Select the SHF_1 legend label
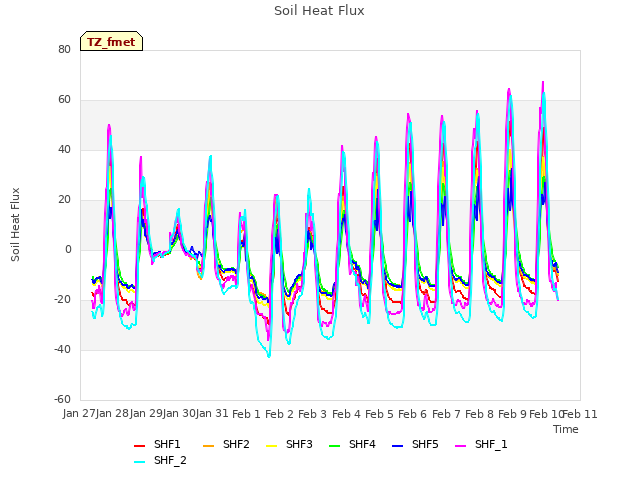The width and height of the screenshot is (640, 480). coord(491,444)
